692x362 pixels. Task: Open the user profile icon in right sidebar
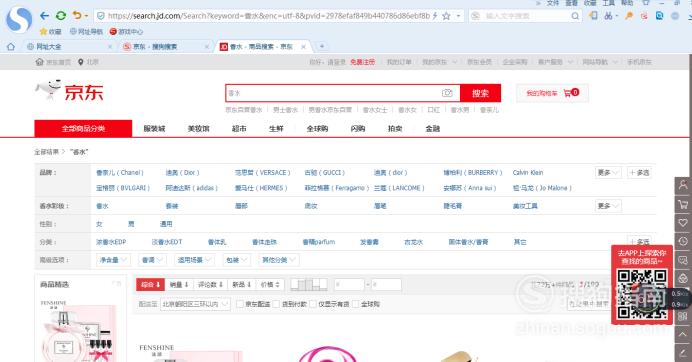click(683, 185)
